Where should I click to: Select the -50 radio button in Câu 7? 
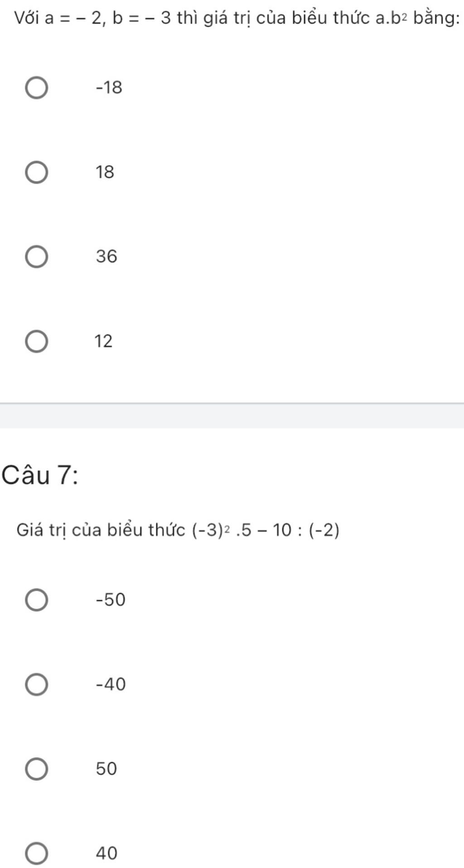36,600
